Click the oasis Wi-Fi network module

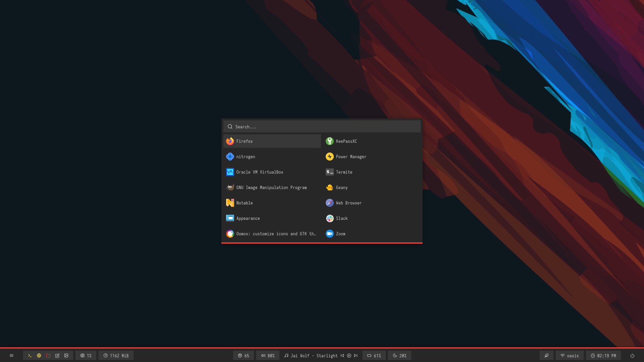570,356
